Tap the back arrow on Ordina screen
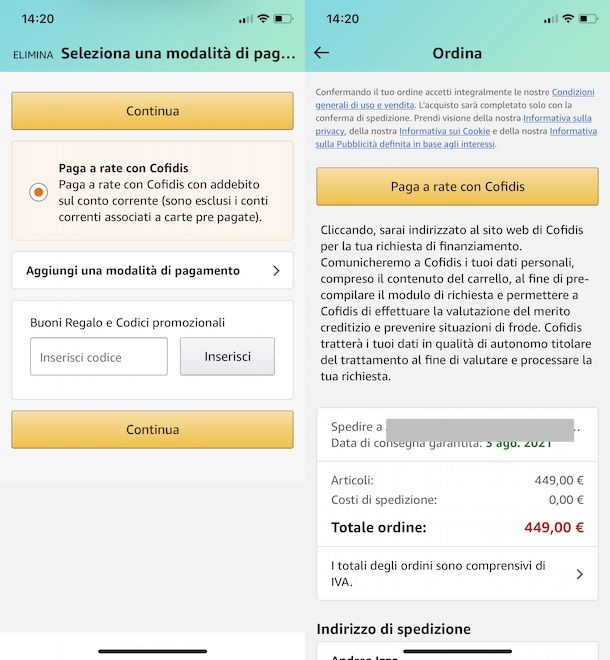 pos(321,53)
